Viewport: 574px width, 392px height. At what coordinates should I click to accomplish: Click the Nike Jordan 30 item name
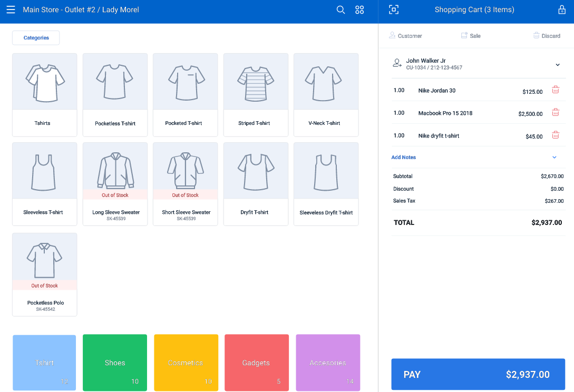(x=437, y=91)
